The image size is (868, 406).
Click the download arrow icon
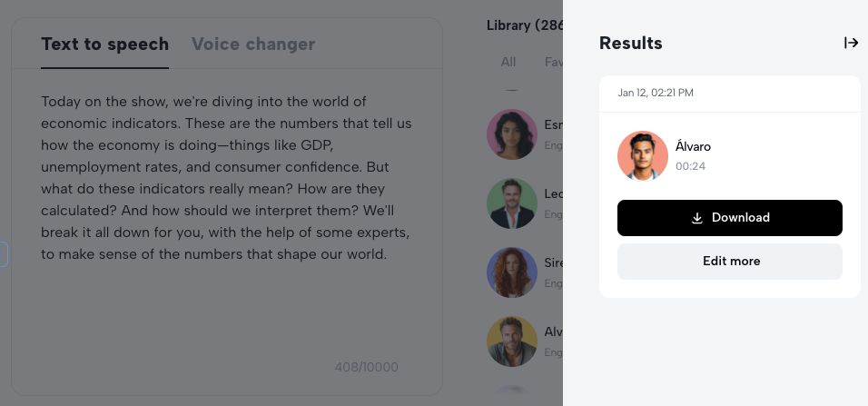click(x=697, y=218)
